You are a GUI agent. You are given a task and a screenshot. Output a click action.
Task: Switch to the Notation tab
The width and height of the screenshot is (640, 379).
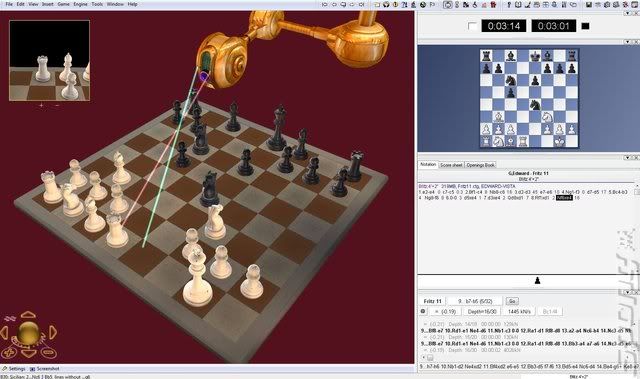428,164
